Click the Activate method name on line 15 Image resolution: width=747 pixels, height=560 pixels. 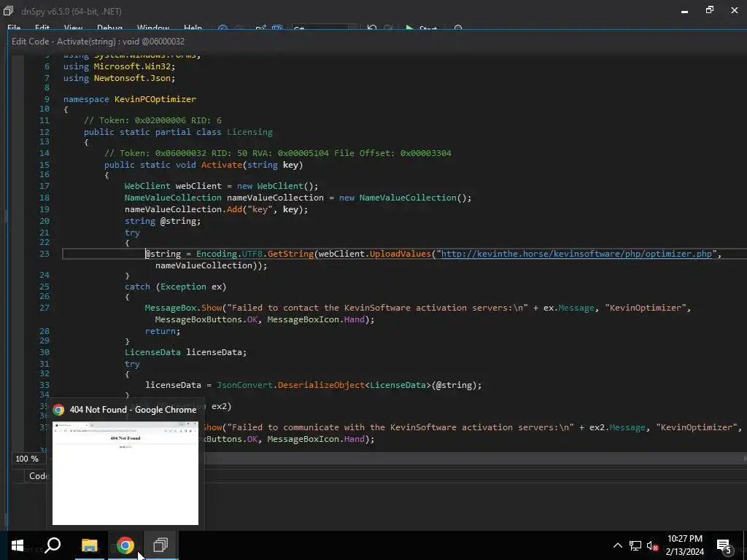point(222,165)
